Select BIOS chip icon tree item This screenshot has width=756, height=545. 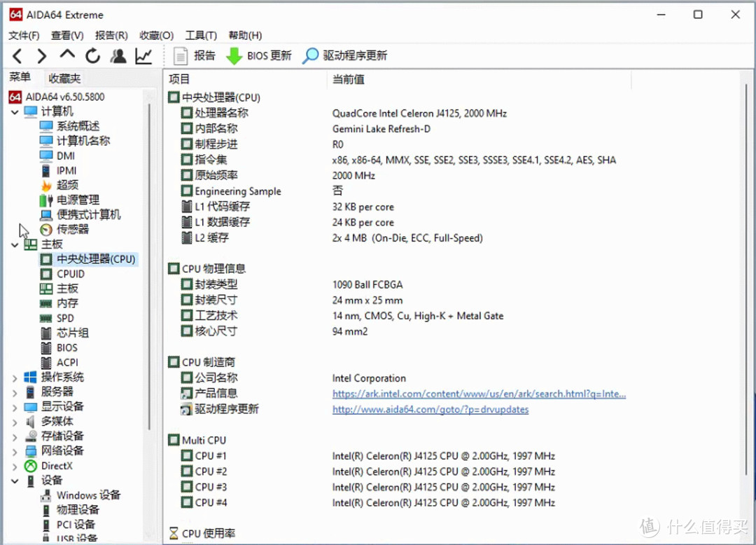point(59,347)
